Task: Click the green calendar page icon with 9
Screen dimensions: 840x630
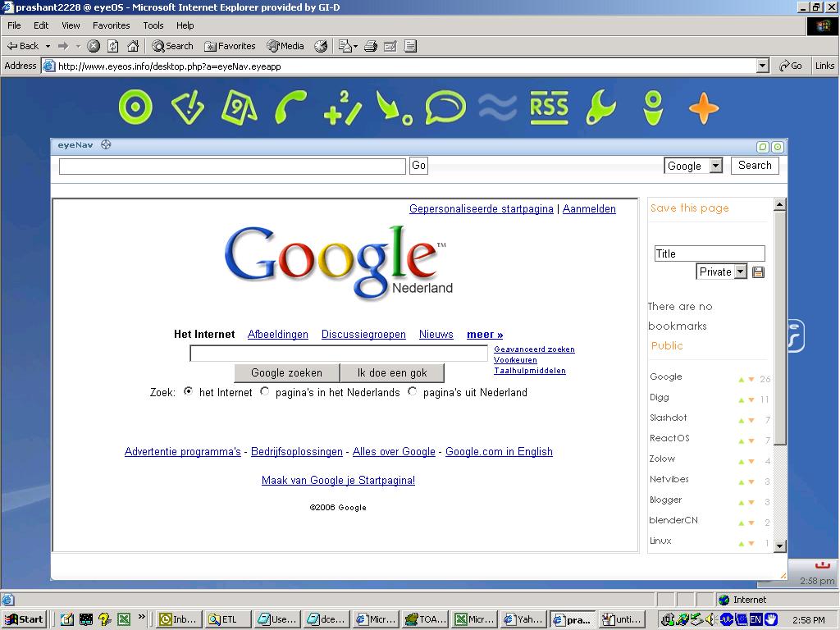Action: (x=239, y=107)
